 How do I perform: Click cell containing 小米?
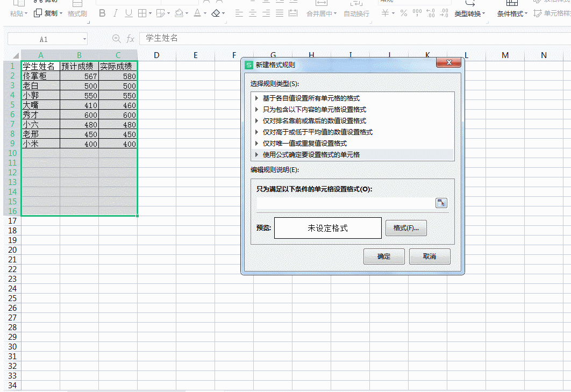(40, 144)
